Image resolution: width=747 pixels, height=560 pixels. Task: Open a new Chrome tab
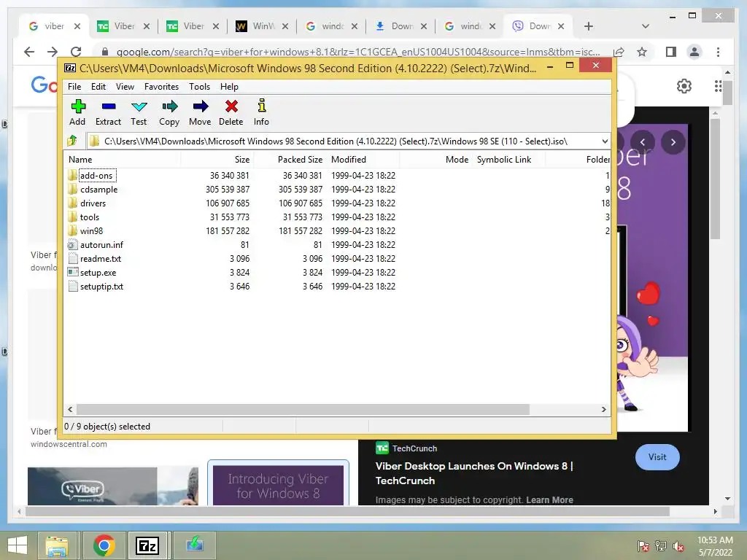[x=589, y=26]
